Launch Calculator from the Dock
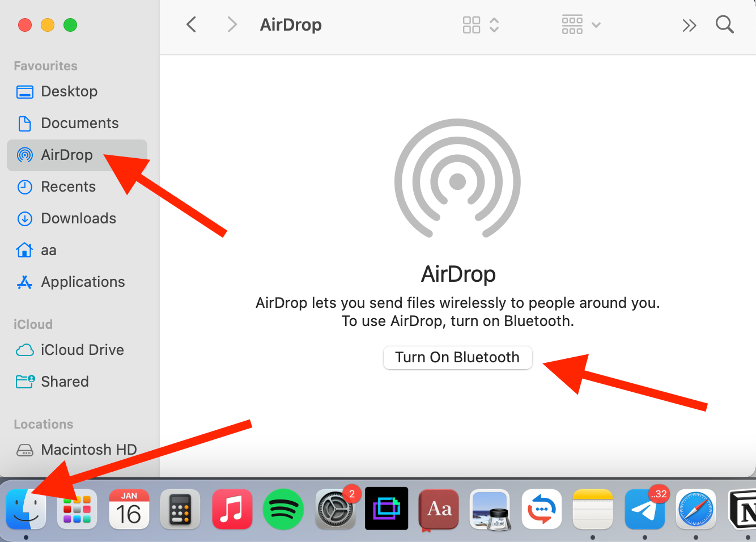Image resolution: width=756 pixels, height=542 pixels. coord(180,509)
